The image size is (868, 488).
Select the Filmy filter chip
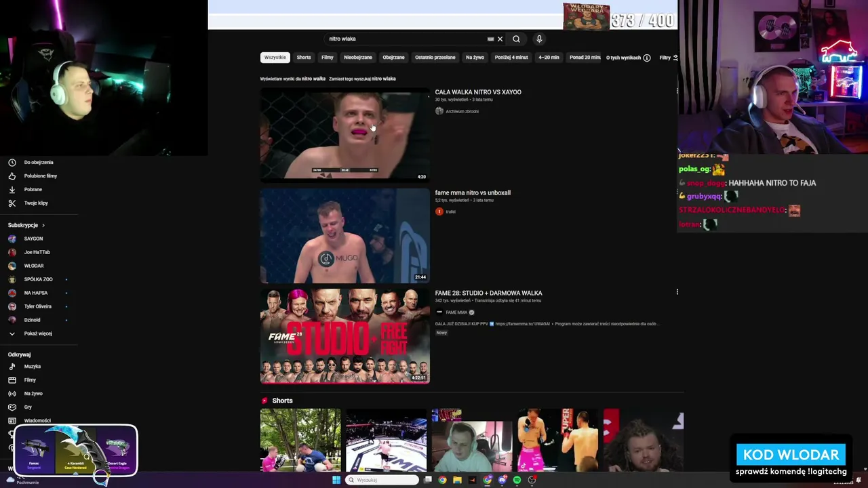coord(328,58)
